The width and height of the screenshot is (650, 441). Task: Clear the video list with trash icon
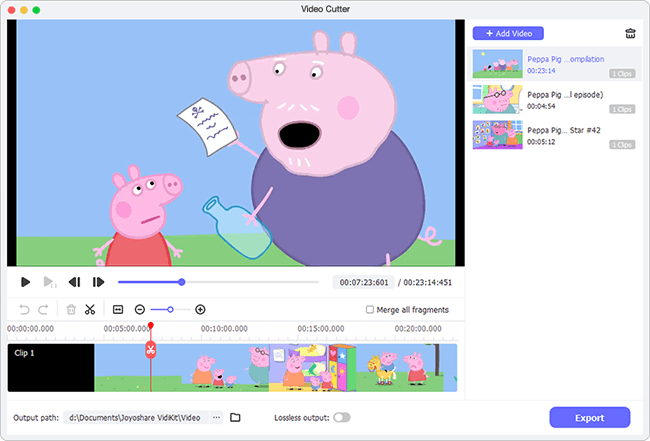(x=630, y=34)
